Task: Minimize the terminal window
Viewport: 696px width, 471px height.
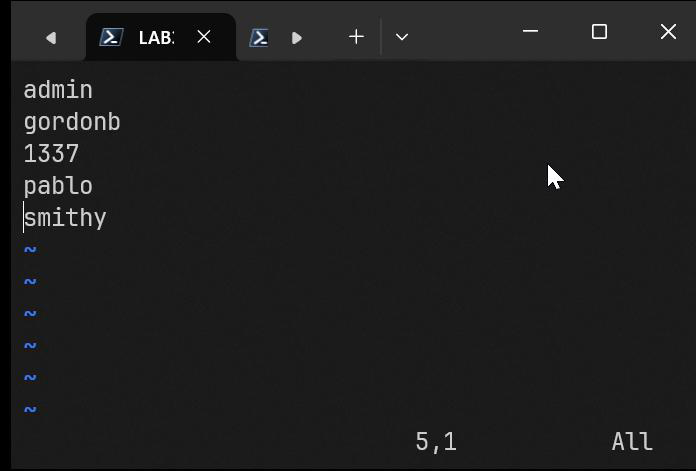Action: pos(531,32)
